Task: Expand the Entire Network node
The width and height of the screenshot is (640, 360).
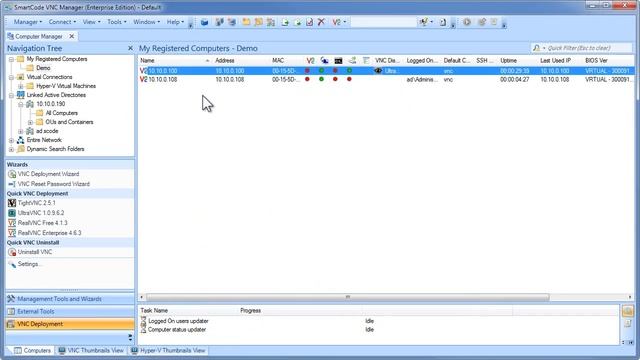Action: pyautogui.click(x=11, y=140)
